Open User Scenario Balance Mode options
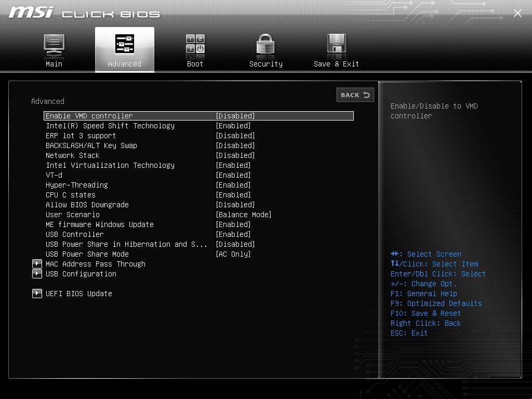 [x=244, y=215]
